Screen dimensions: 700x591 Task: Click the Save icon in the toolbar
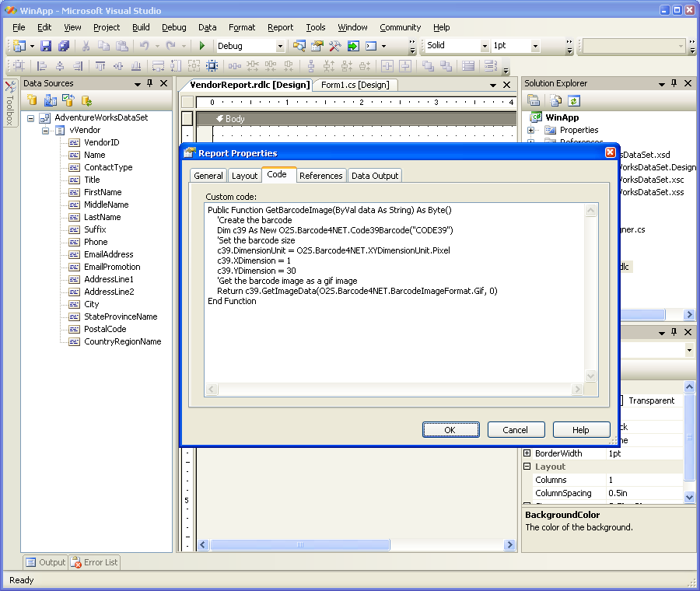point(46,46)
